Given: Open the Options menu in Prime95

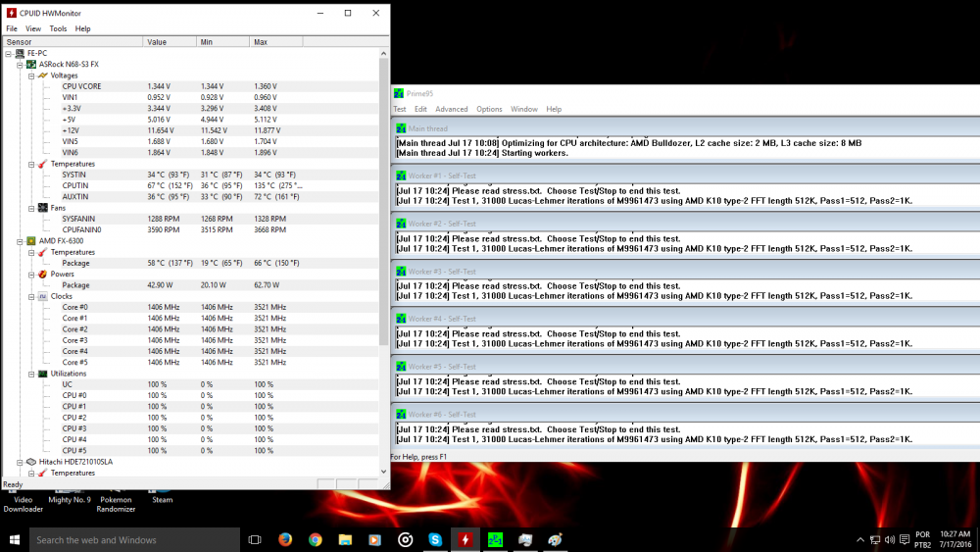Looking at the screenshot, I should pos(489,109).
